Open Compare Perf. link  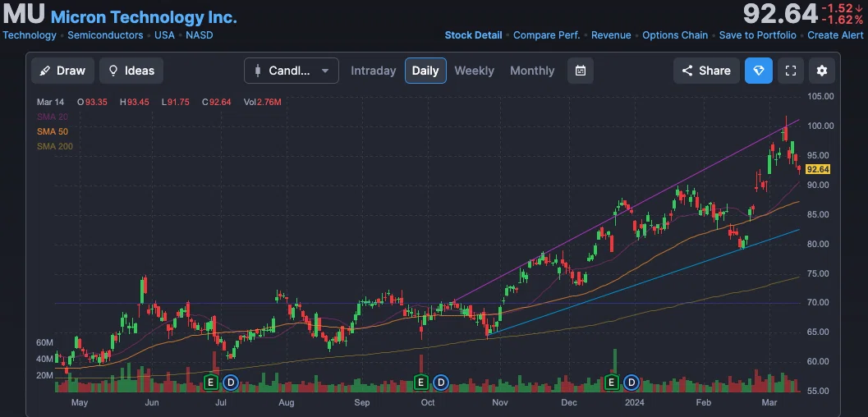pyautogui.click(x=546, y=35)
